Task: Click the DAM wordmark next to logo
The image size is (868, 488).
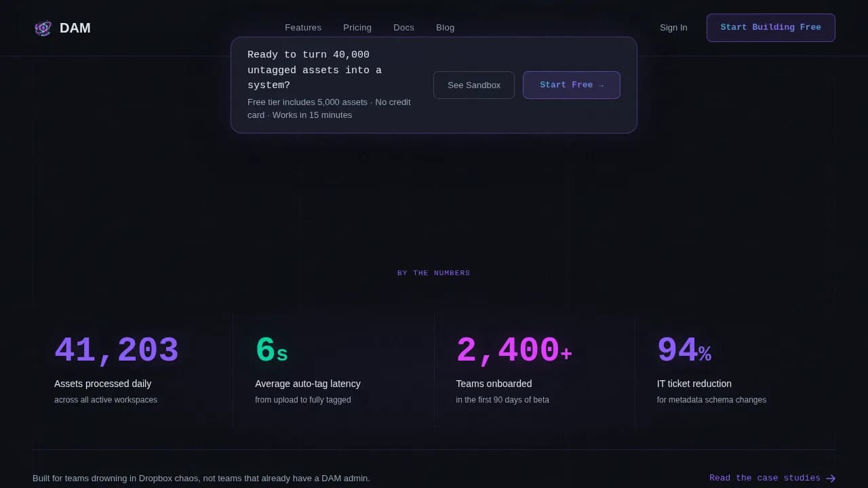Action: pos(75,28)
